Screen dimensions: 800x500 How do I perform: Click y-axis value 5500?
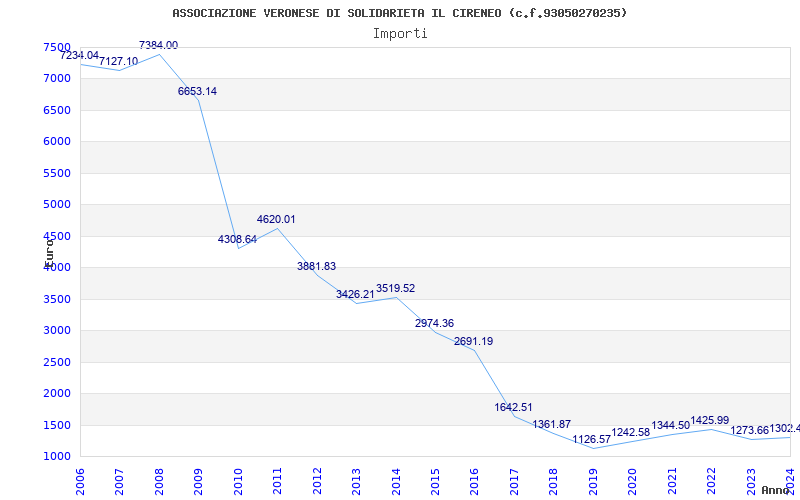coord(57,173)
